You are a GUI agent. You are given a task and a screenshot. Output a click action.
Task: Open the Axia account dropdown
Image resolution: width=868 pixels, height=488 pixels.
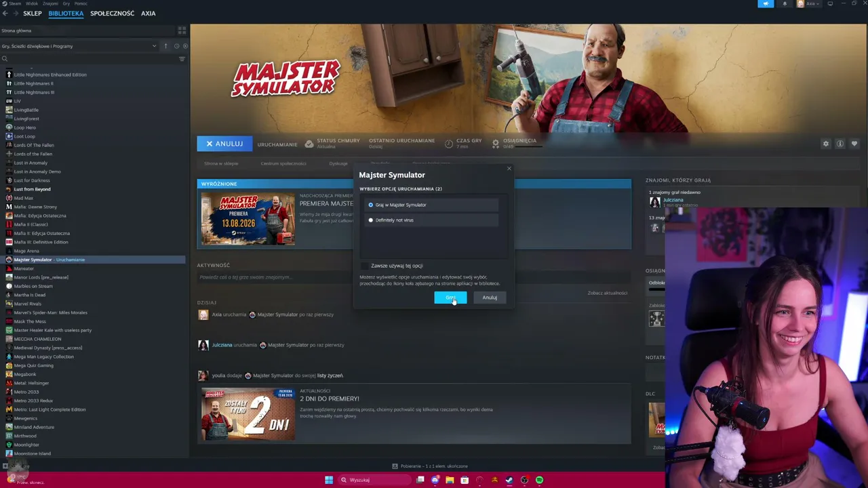point(809,4)
